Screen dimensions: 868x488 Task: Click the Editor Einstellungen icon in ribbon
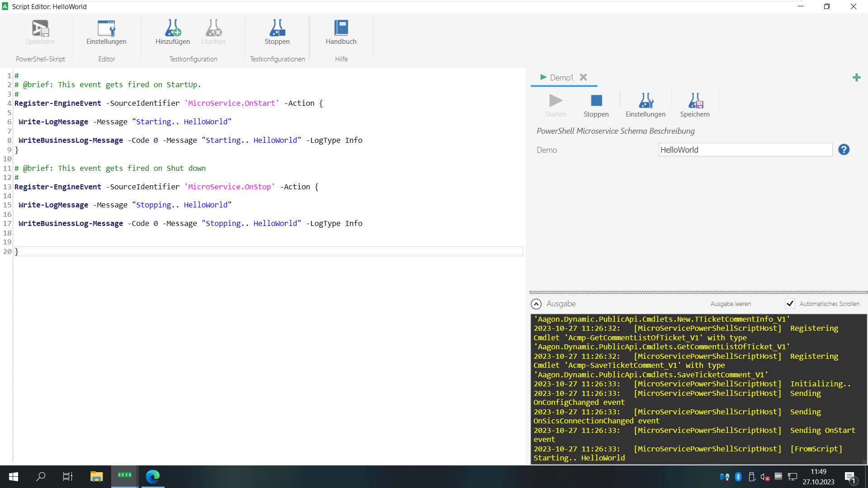[106, 28]
